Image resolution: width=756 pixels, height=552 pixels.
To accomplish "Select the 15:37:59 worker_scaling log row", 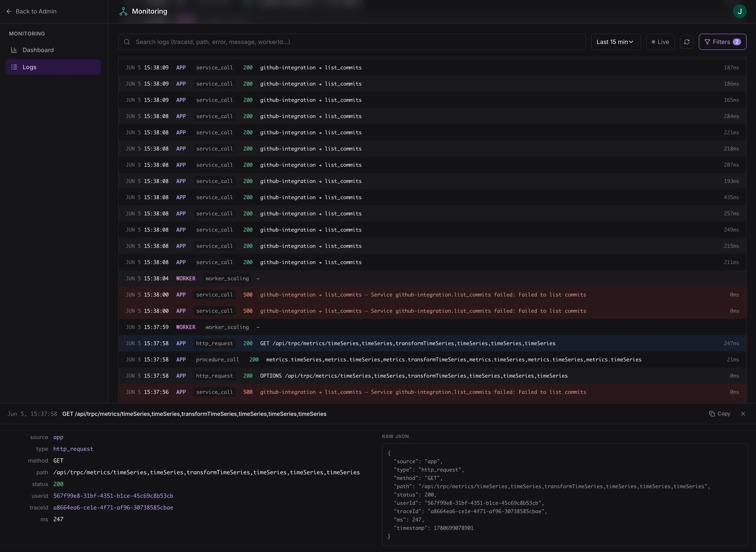I will pos(432,327).
